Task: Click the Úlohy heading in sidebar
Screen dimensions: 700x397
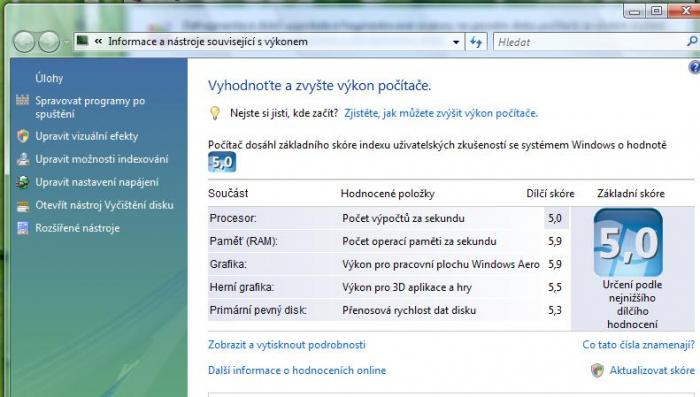Action: pyautogui.click(x=49, y=78)
